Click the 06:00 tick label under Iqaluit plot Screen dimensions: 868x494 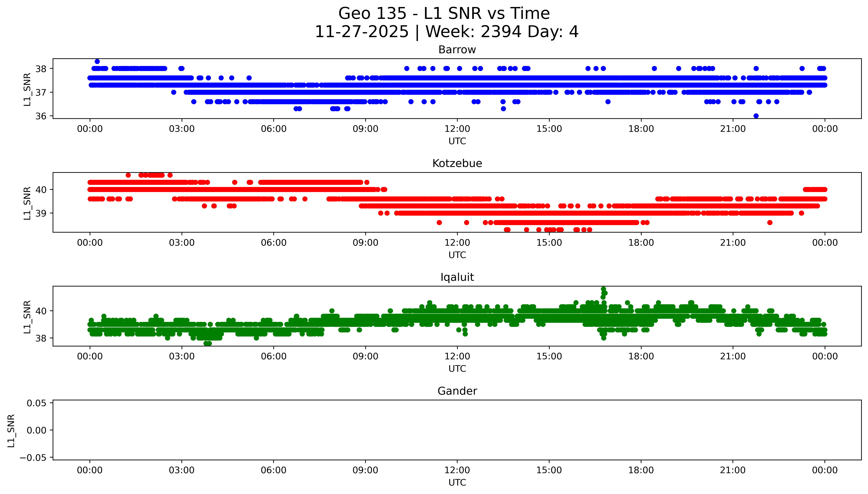(274, 356)
